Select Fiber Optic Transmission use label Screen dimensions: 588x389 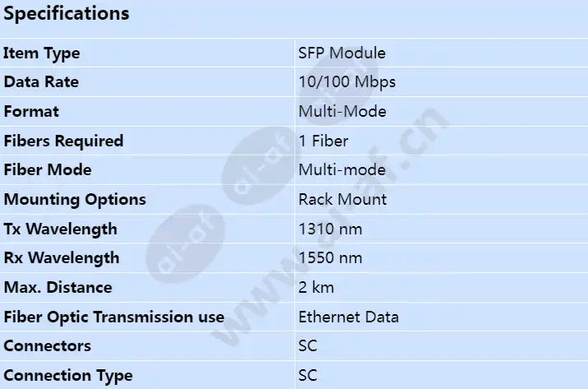[113, 317]
